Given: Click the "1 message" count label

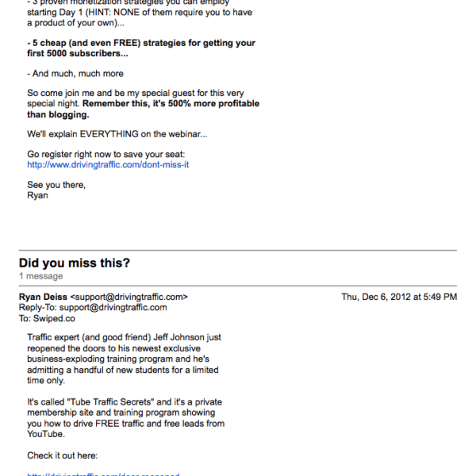Looking at the screenshot, I should tap(40, 277).
